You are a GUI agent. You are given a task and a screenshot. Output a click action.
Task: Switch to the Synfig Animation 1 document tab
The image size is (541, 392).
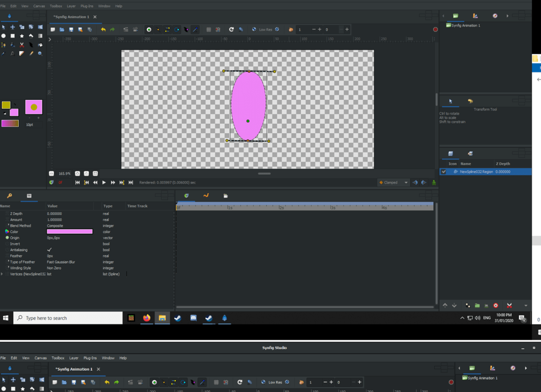pyautogui.click(x=71, y=17)
